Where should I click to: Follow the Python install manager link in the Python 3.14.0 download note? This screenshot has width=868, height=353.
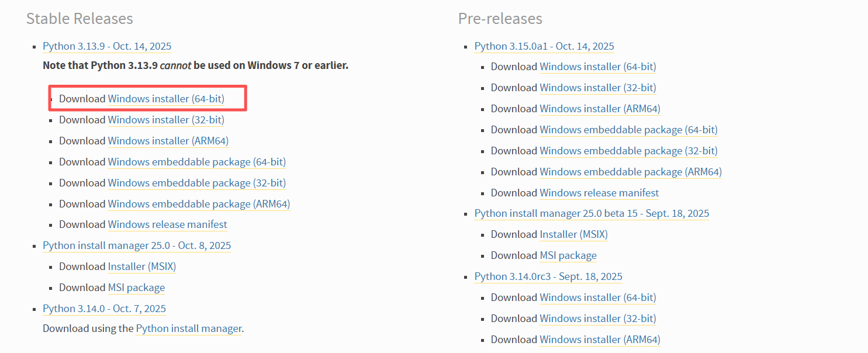tap(188, 328)
